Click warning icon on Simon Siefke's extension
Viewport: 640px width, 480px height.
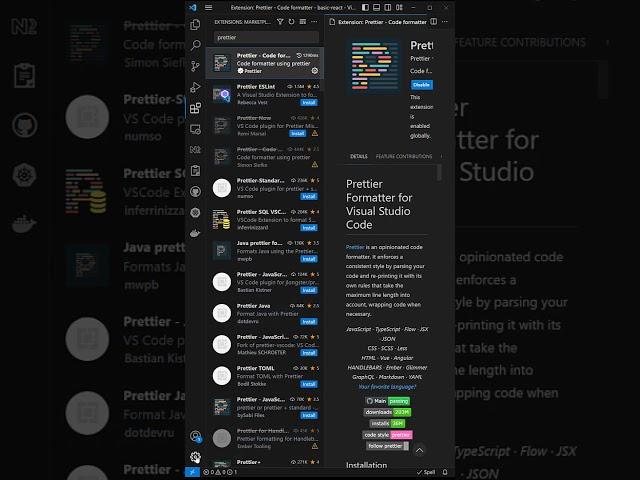[x=315, y=164]
